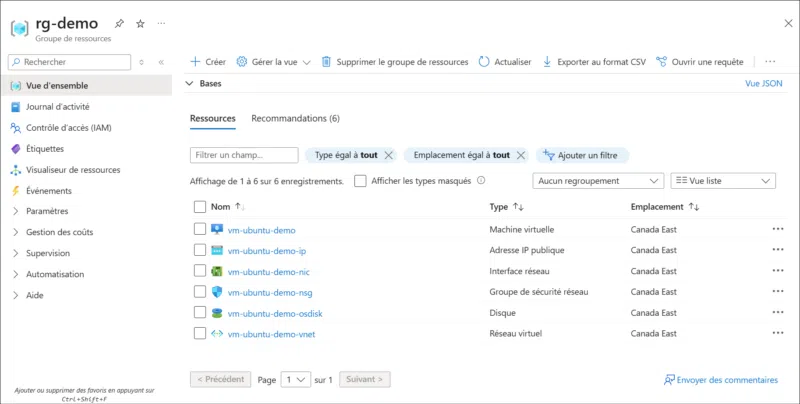Click the Ouvrir une requête icon
Image resolution: width=800 pixels, height=404 pixels.
click(661, 62)
